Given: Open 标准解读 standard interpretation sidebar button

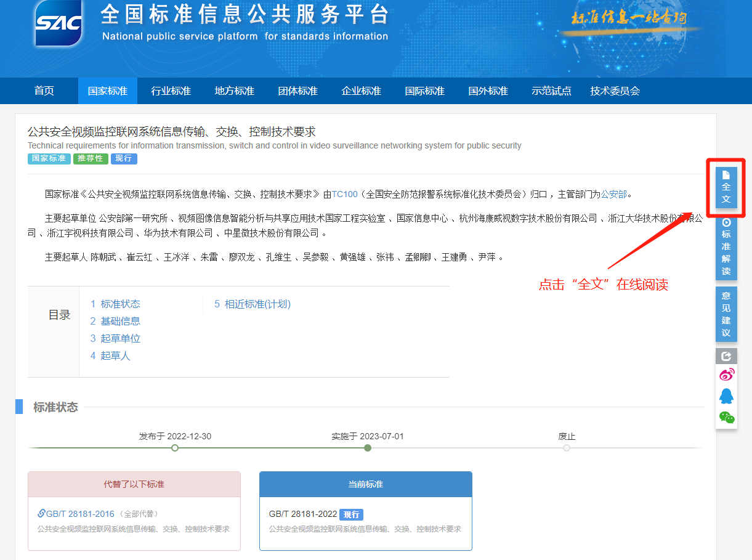Looking at the screenshot, I should coord(726,246).
